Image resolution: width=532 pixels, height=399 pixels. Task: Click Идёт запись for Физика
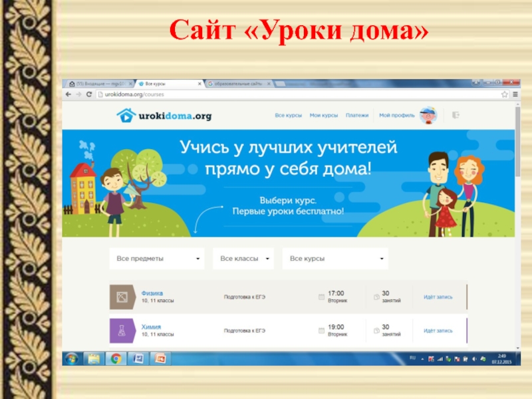click(x=438, y=297)
